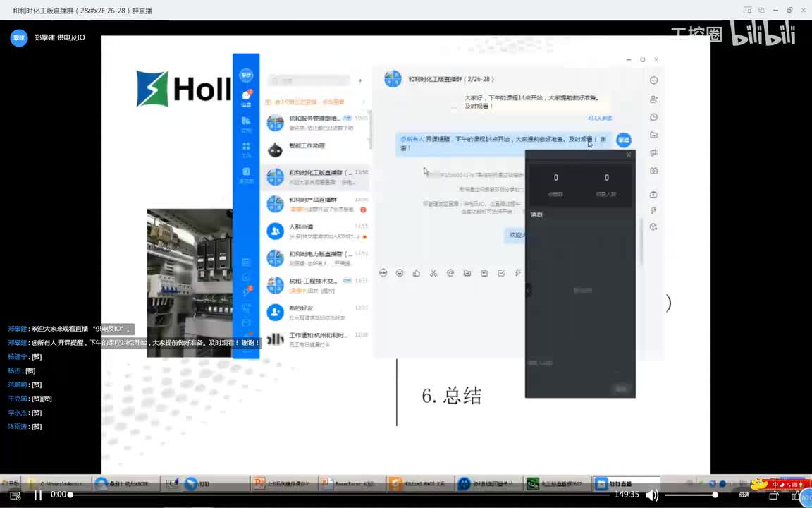The image size is (812, 508).
Task: Click the add member icon on right rail
Action: coord(653,99)
